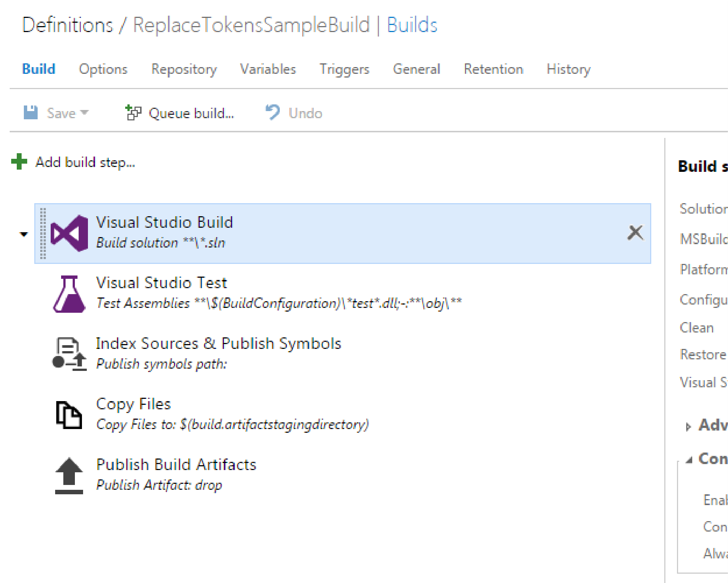Collapse the Visual Studio Build step details
The height and width of the screenshot is (583, 728).
(x=24, y=234)
